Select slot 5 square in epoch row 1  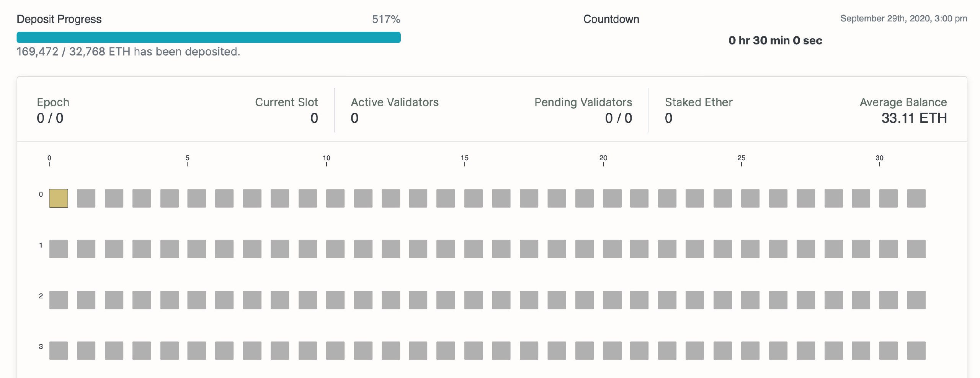[x=197, y=249]
